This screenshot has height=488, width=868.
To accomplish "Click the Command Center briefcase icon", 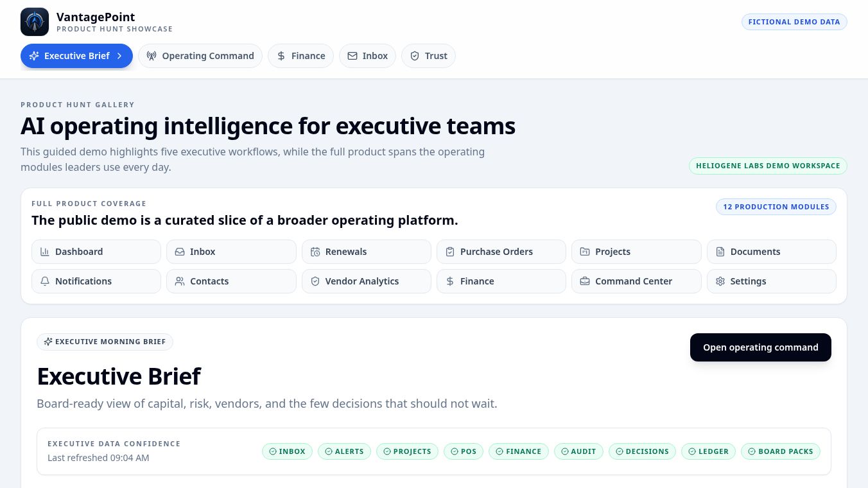I will coord(585,281).
